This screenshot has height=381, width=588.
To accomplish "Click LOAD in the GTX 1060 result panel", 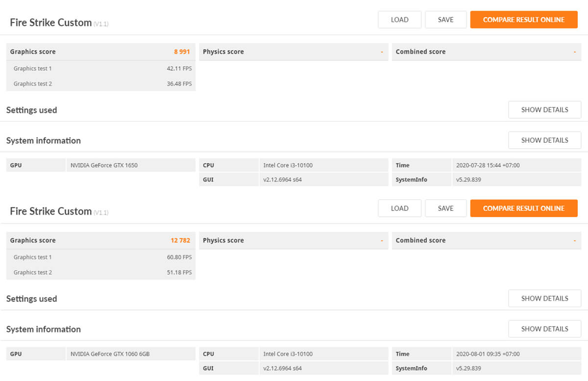I will tap(399, 208).
